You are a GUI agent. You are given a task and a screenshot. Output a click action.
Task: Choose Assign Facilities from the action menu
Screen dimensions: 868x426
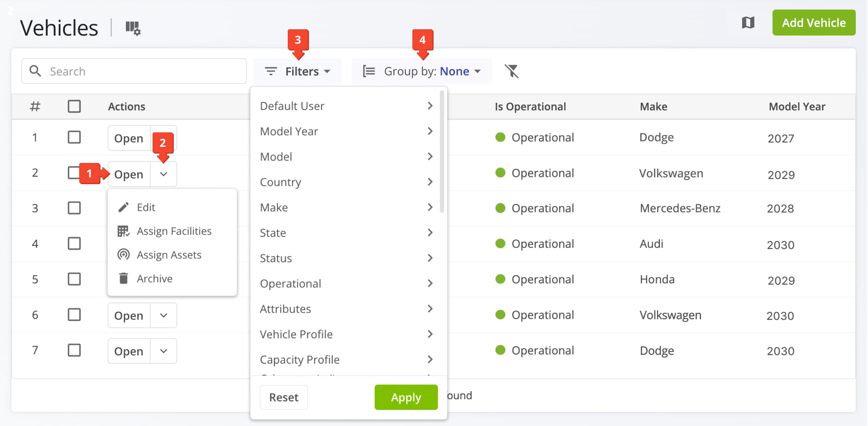(x=172, y=231)
